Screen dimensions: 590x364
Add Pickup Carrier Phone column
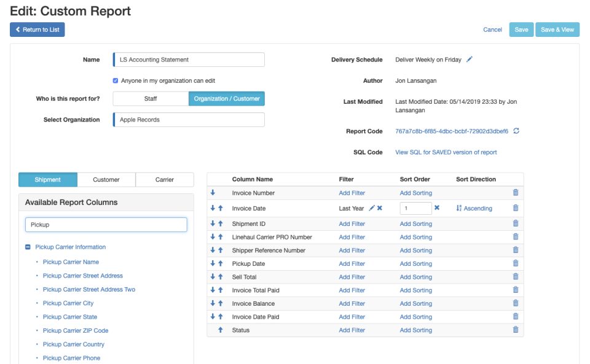[71, 358]
